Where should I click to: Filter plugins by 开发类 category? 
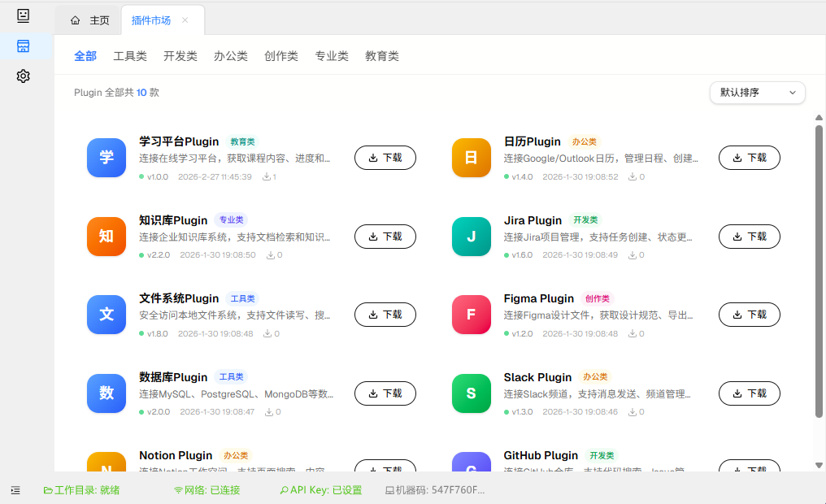tap(180, 56)
